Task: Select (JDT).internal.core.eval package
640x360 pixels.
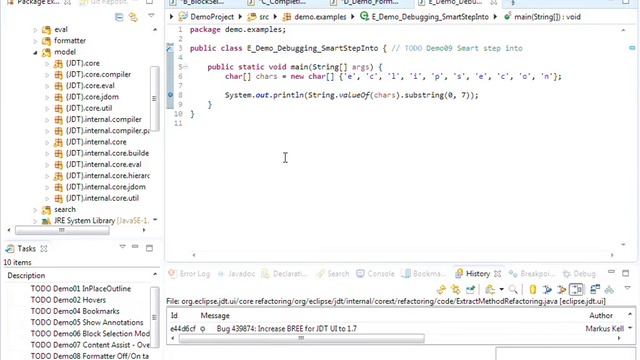Action: coord(104,164)
